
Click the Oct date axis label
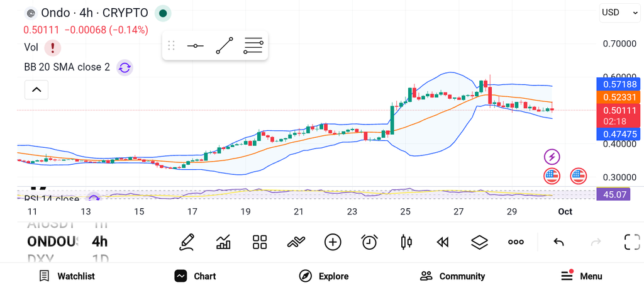[565, 212]
